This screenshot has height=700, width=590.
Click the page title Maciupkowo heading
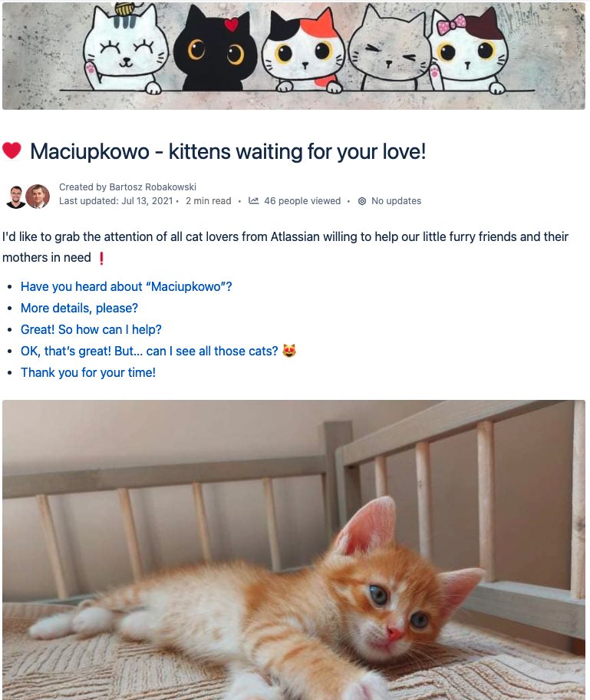tap(228, 151)
